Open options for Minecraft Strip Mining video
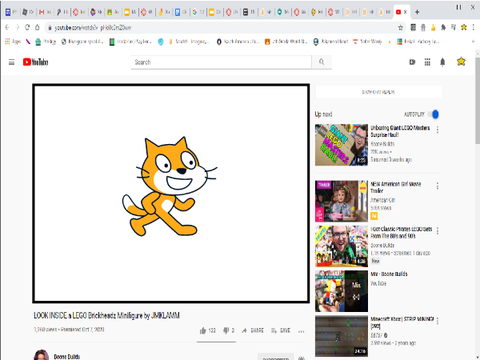 437,321
